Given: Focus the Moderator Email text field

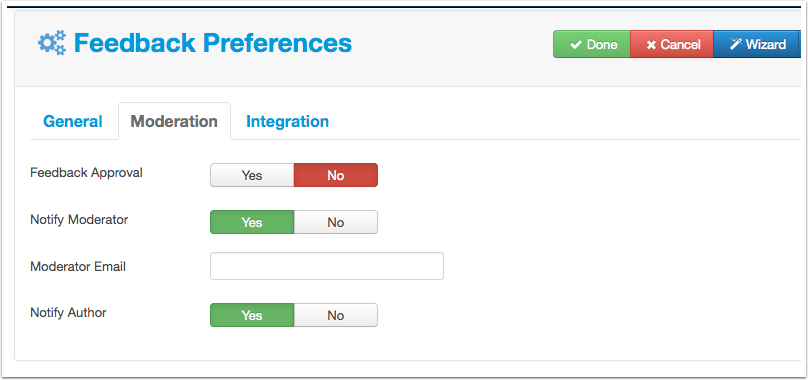Looking at the screenshot, I should click(x=327, y=266).
